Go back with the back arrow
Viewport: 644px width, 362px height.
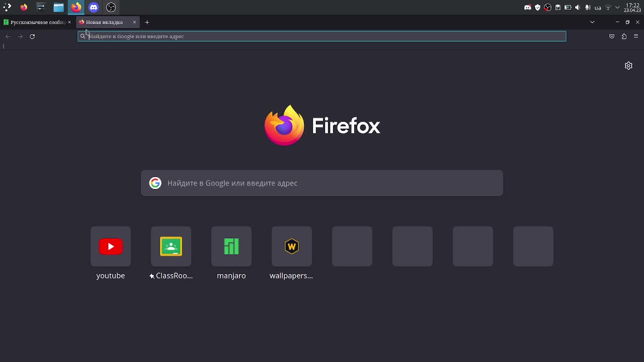click(8, 36)
